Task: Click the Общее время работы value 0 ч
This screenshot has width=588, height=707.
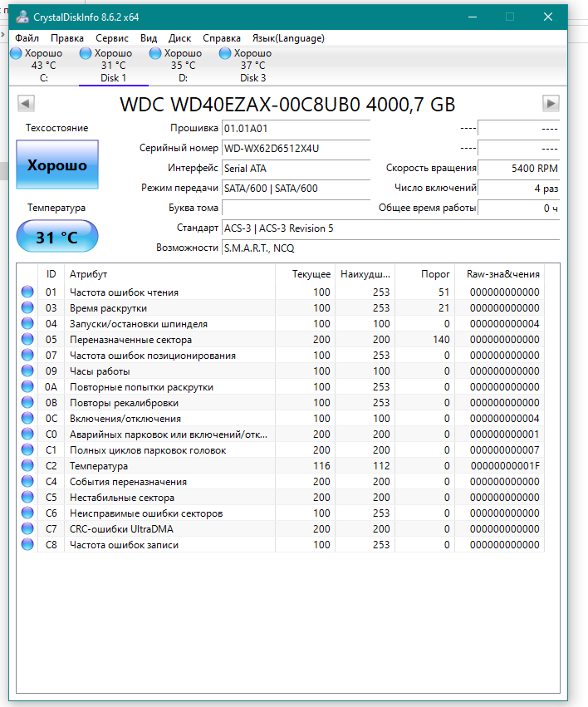Action: 518,208
